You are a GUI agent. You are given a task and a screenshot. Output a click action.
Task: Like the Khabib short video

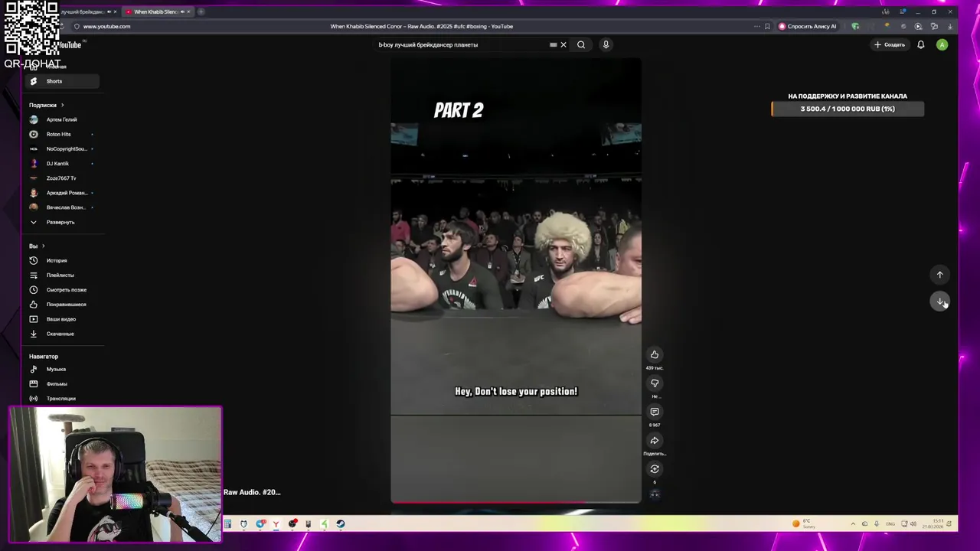[x=655, y=354]
